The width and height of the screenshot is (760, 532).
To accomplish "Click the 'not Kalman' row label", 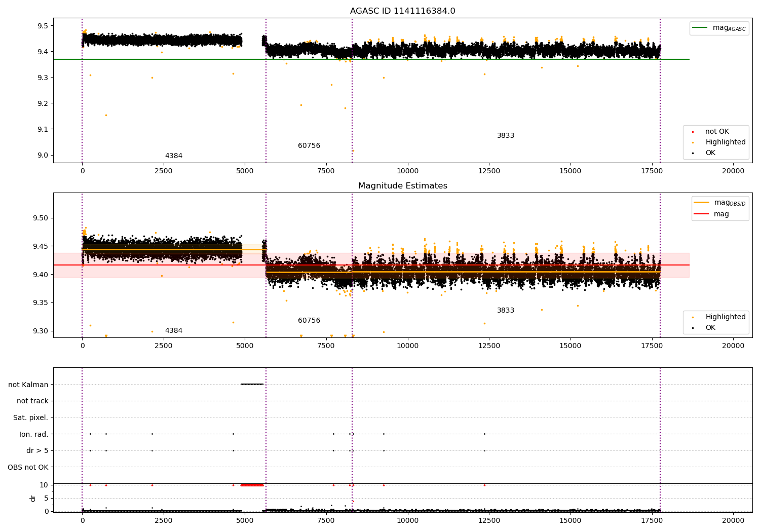I will [28, 385].
